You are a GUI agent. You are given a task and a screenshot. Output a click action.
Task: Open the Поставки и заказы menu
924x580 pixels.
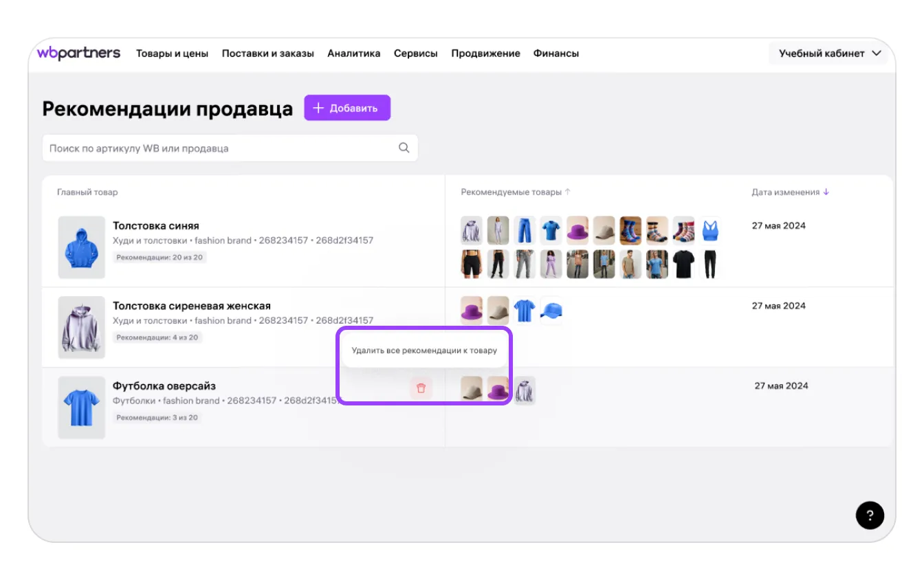click(267, 54)
